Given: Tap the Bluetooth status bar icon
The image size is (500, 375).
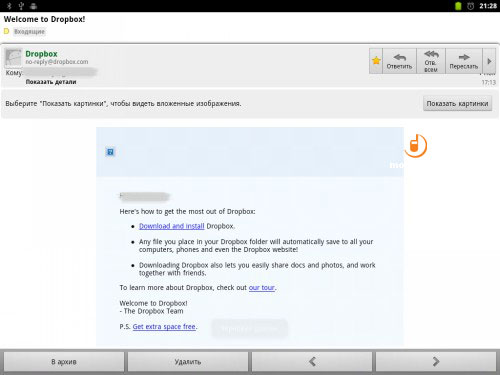Looking at the screenshot, I should click(9, 6).
